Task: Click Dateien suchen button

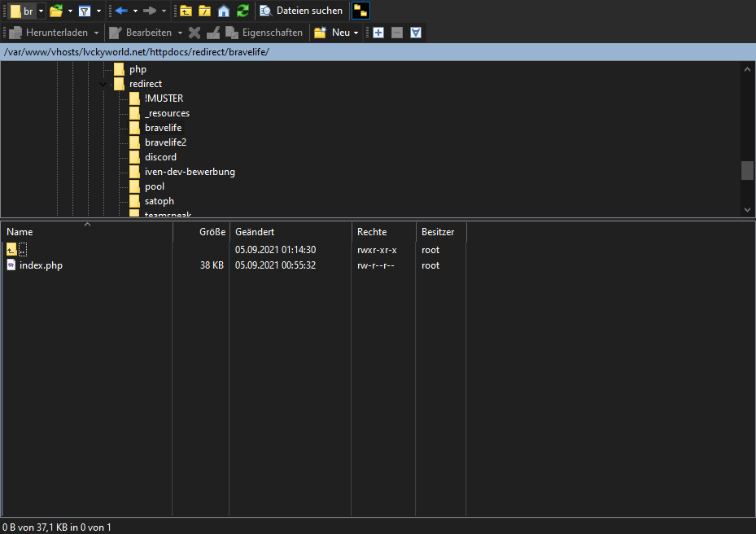Action: coord(301,11)
